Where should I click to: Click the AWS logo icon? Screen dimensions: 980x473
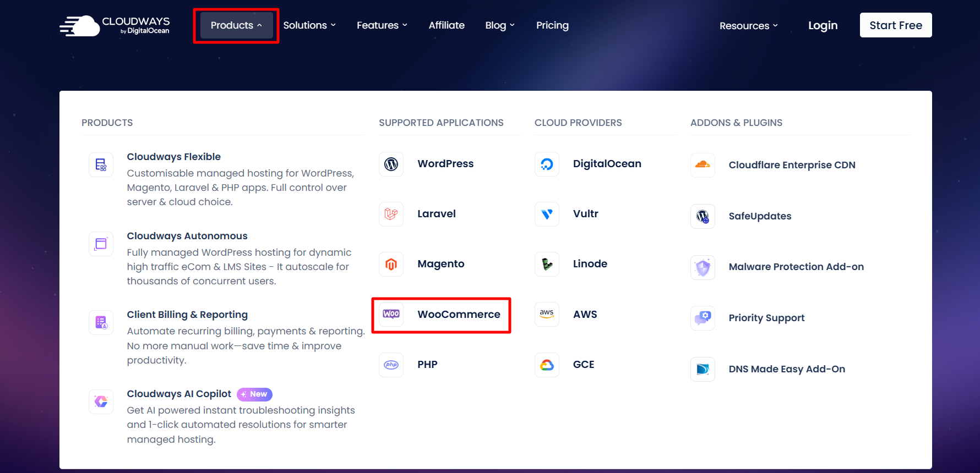547,314
